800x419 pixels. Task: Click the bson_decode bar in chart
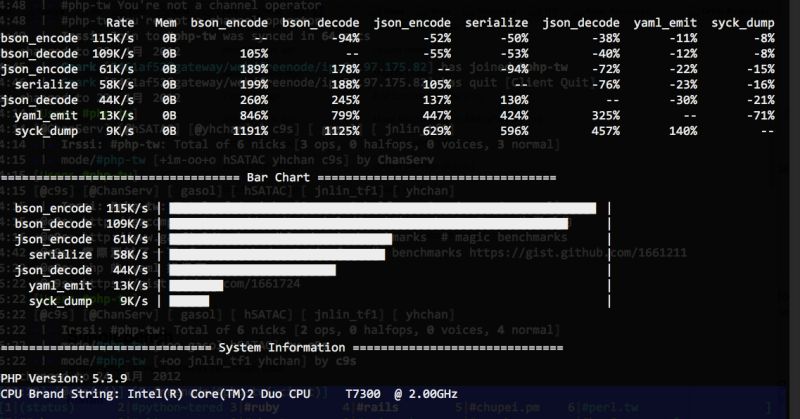(x=368, y=224)
